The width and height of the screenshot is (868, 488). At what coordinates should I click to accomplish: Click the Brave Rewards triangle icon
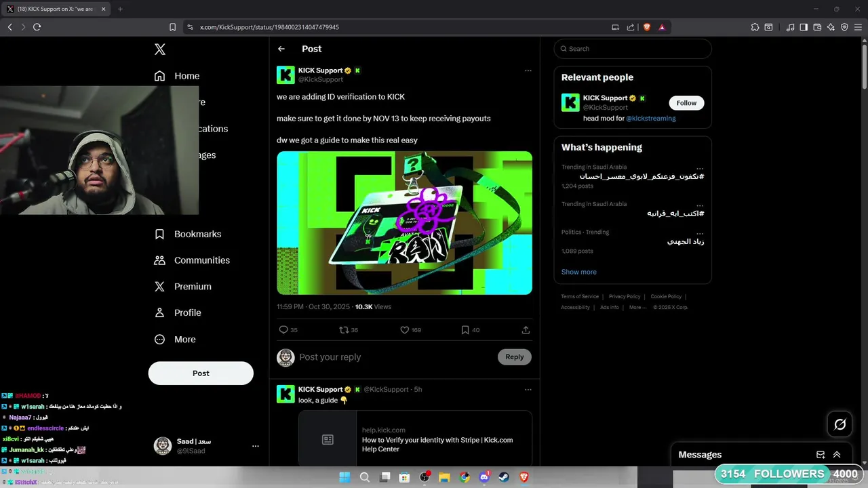(x=662, y=27)
